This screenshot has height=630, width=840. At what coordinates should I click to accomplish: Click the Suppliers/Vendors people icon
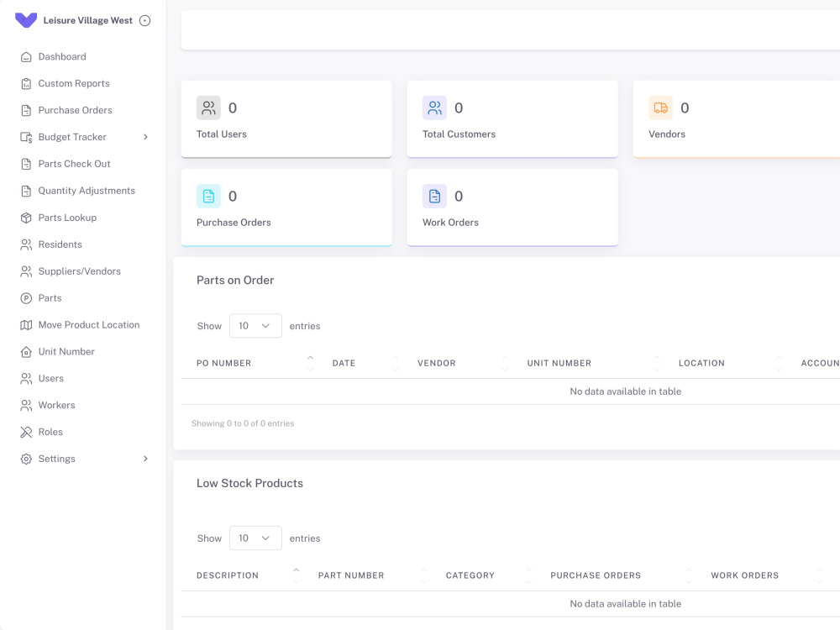coord(26,271)
